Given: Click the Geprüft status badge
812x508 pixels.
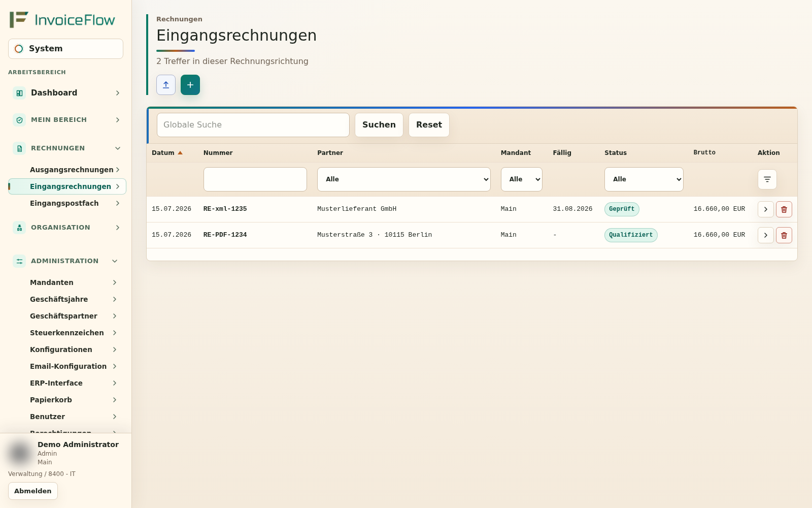Looking at the screenshot, I should coord(622,209).
